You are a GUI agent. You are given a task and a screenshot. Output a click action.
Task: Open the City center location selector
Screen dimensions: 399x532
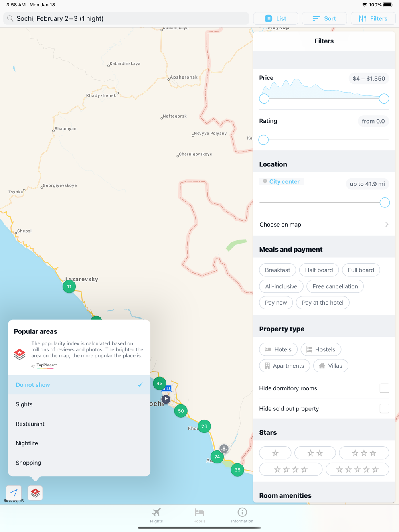[281, 182]
